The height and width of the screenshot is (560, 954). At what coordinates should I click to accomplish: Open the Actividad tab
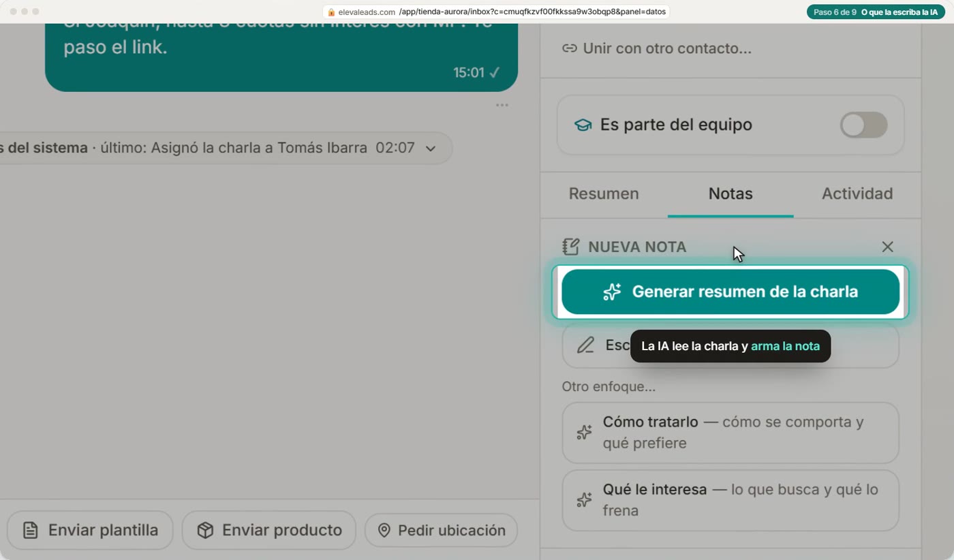click(857, 193)
